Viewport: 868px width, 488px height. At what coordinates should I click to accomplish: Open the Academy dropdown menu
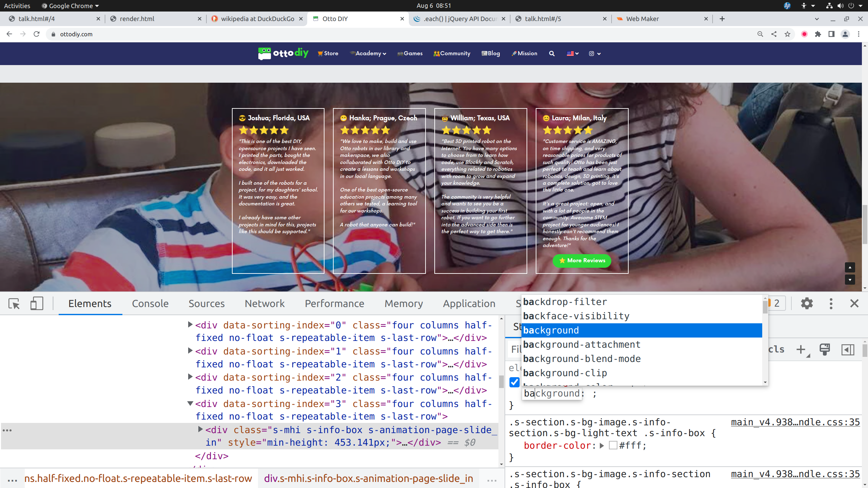(368, 54)
